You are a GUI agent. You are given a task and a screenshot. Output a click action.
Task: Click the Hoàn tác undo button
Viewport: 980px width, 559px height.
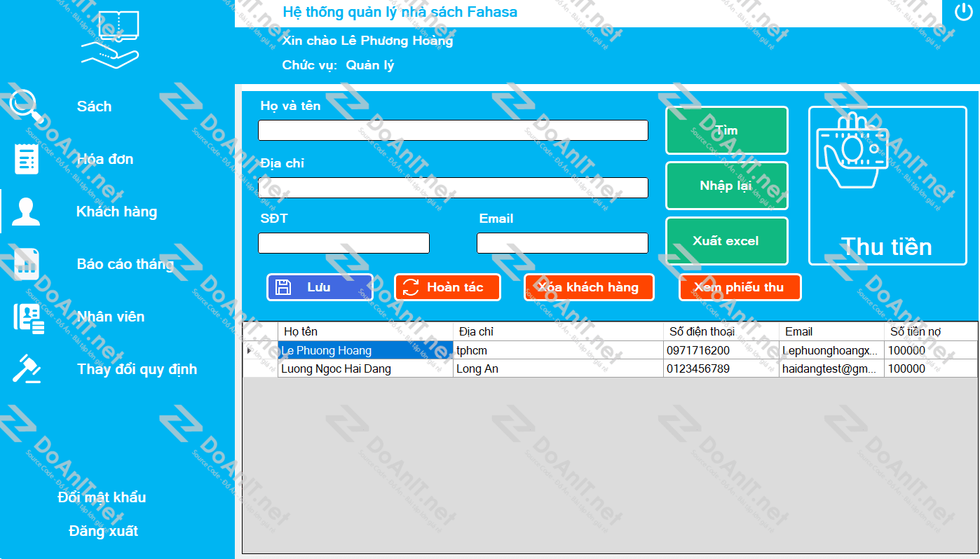pyautogui.click(x=447, y=287)
